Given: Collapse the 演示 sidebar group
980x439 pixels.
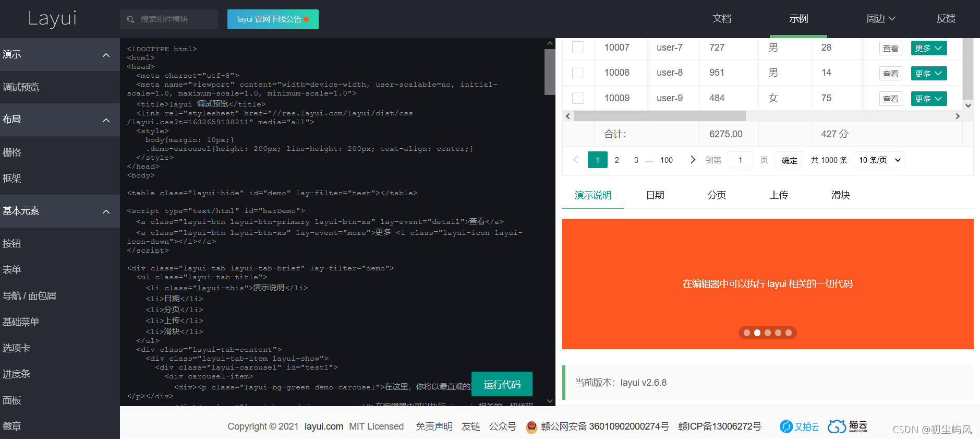Looking at the screenshot, I should pos(60,54).
